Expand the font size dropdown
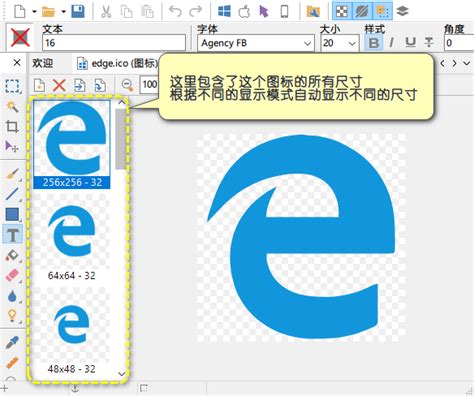Viewport: 474px width, 396px height. click(x=351, y=43)
